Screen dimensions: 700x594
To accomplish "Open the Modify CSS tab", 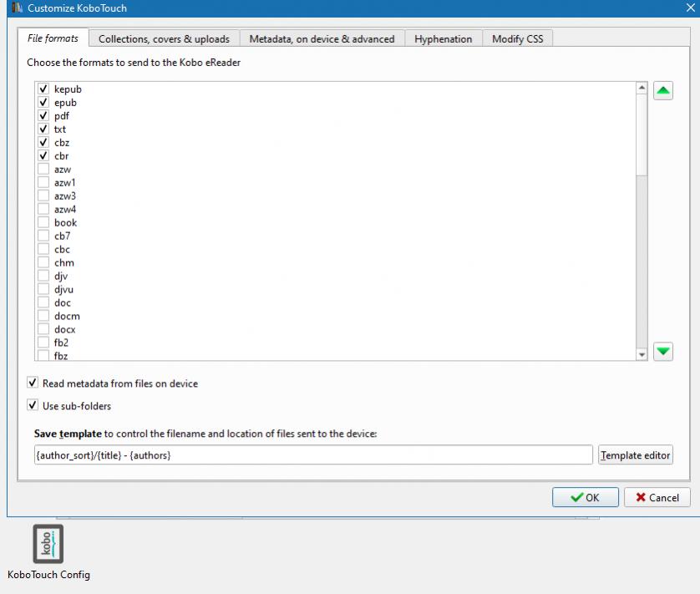I will coord(517,39).
